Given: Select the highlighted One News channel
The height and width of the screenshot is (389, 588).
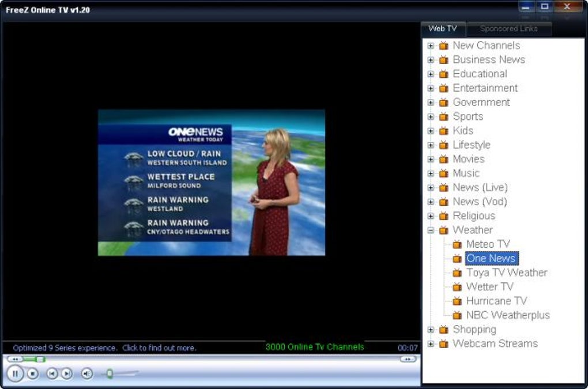Looking at the screenshot, I should (492, 259).
